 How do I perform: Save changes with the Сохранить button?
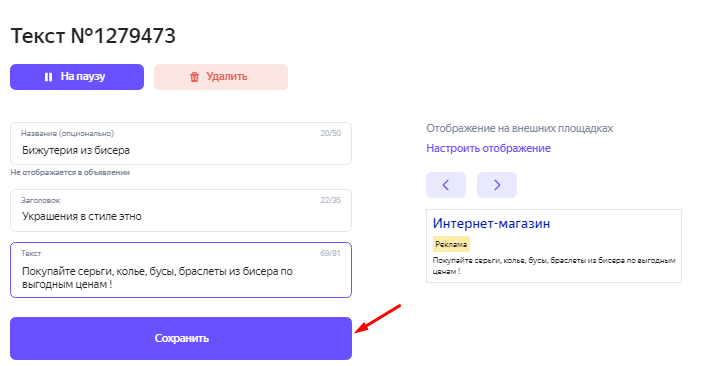pyautogui.click(x=181, y=338)
